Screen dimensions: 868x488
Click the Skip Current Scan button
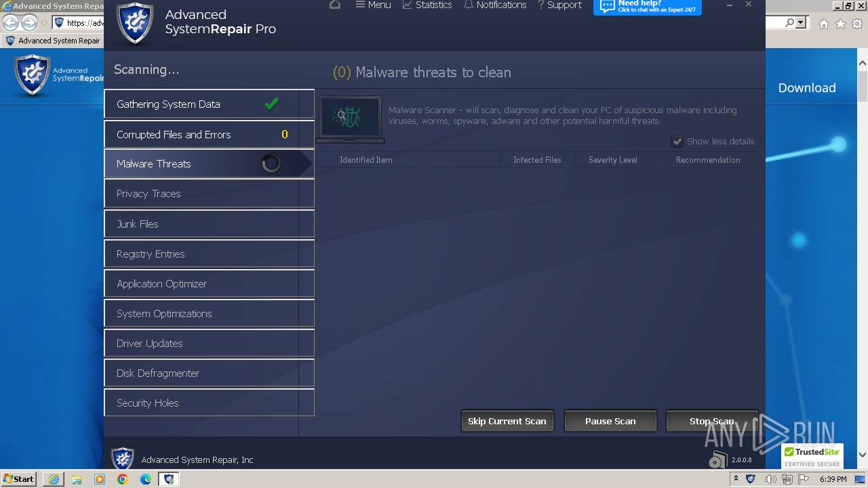[507, 421]
